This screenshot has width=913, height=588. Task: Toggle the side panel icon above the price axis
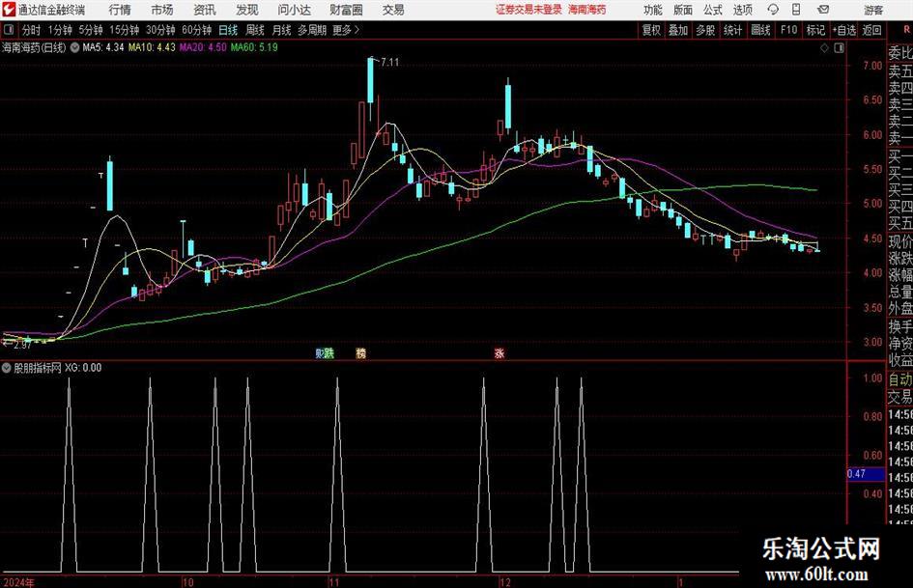pyautogui.click(x=839, y=48)
